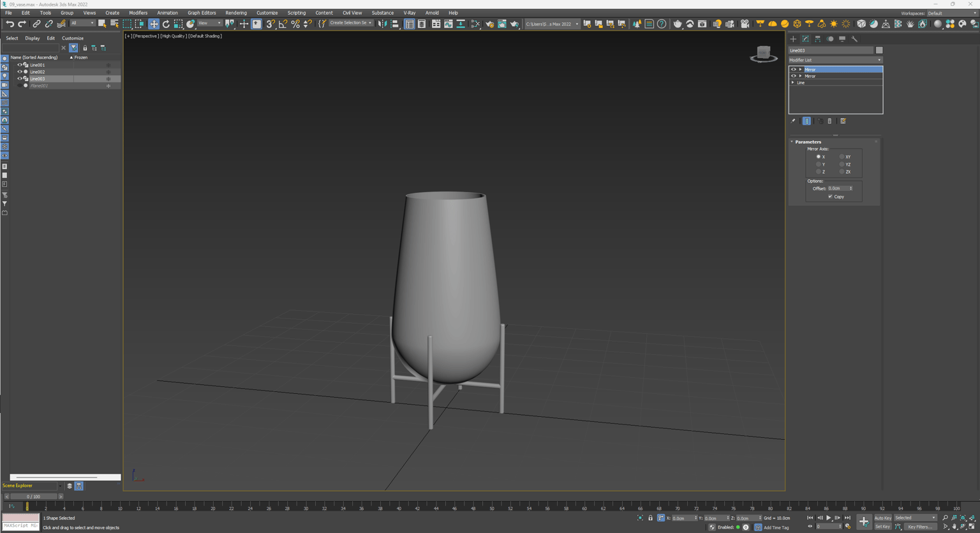Open the Graph Editors menu

[x=202, y=13]
